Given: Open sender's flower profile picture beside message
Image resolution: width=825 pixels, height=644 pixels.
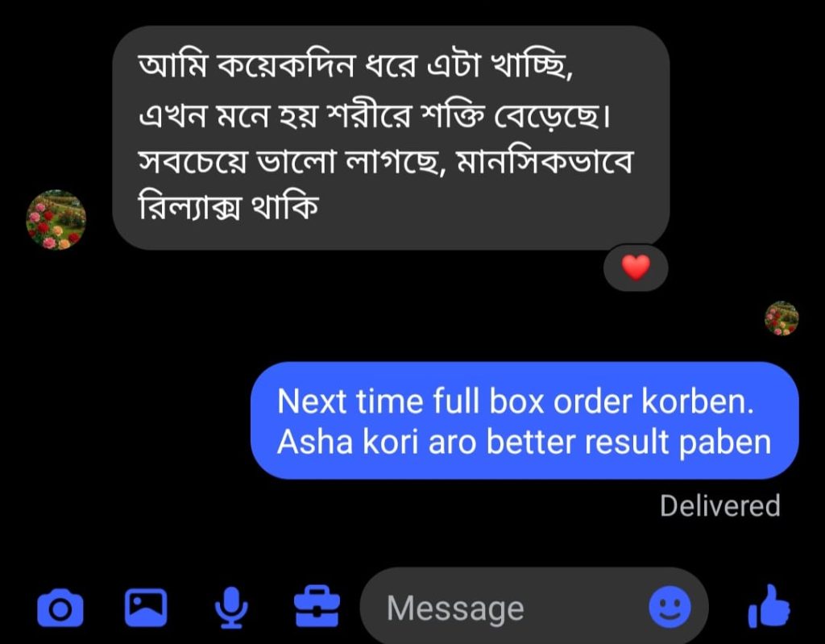Looking at the screenshot, I should pyautogui.click(x=56, y=219).
